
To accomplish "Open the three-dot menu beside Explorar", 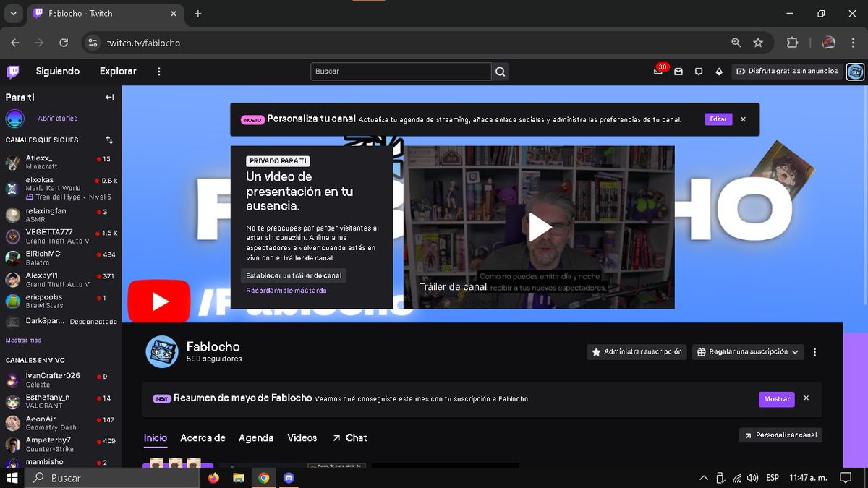I will point(159,72).
